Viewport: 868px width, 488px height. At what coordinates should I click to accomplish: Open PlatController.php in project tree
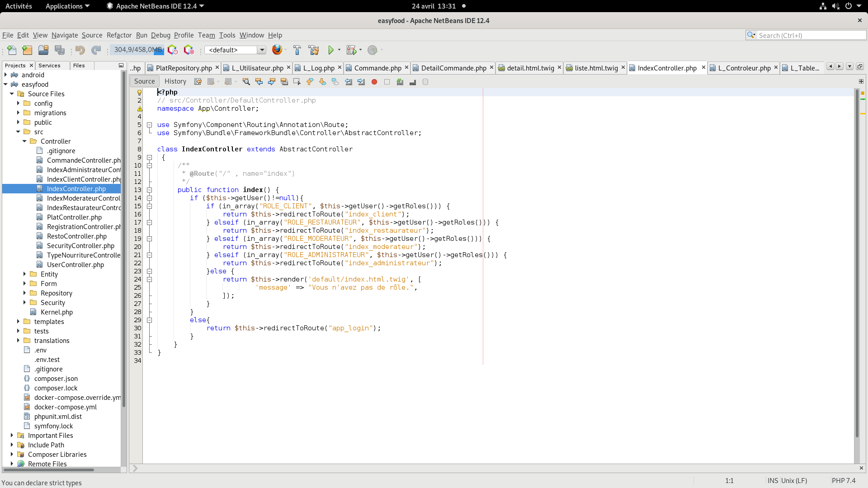tap(74, 217)
